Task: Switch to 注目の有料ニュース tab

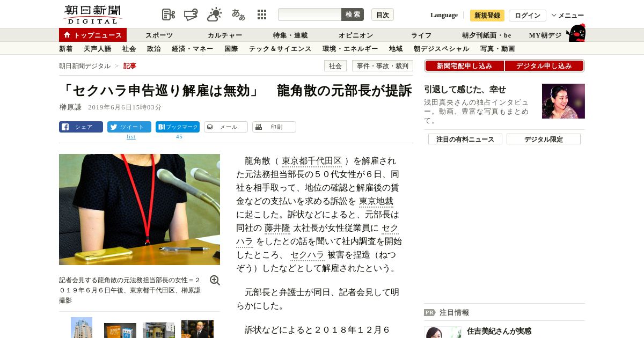Action: pyautogui.click(x=465, y=139)
